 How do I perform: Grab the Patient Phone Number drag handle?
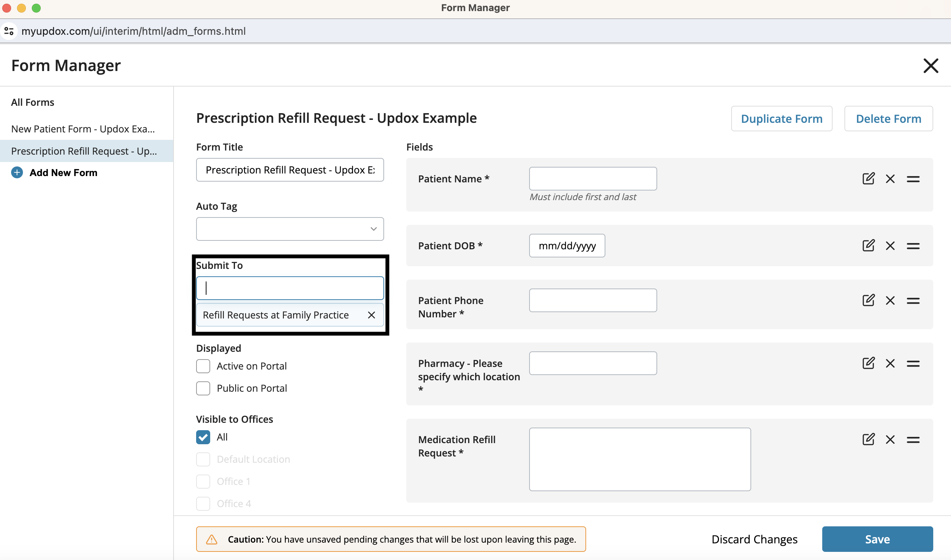point(913,301)
